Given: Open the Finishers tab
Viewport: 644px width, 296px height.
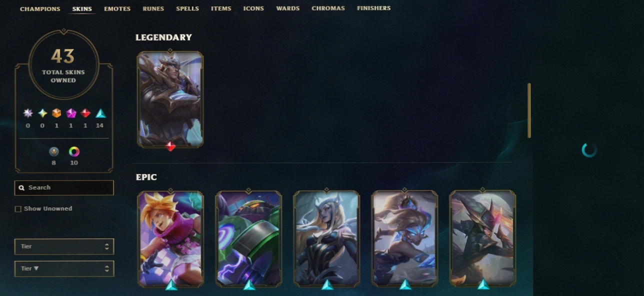Looking at the screenshot, I should click(374, 8).
